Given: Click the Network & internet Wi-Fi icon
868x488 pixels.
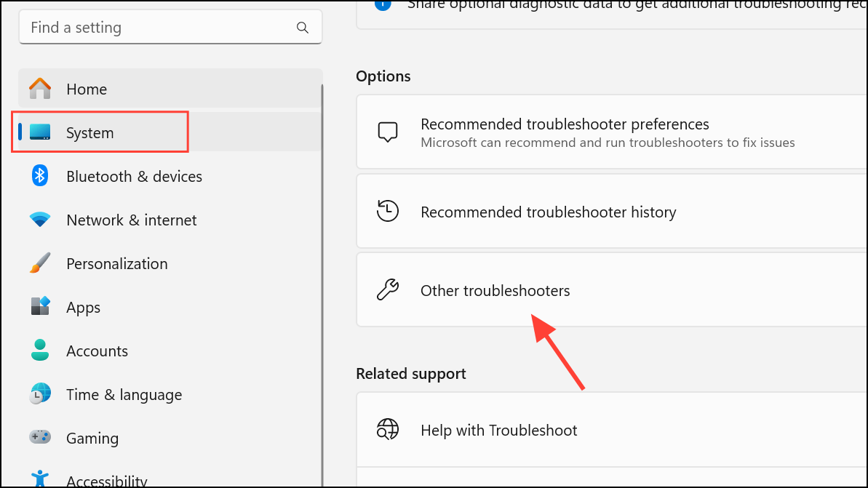Looking at the screenshot, I should (41, 219).
